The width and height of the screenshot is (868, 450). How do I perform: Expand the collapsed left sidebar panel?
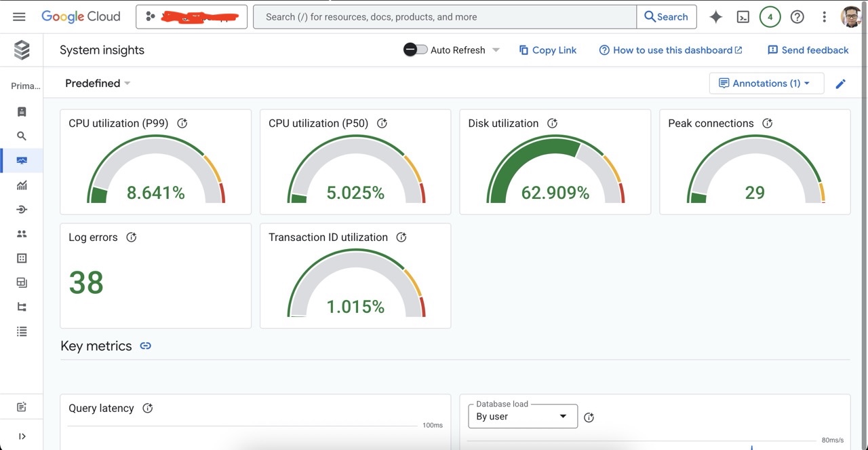tap(22, 436)
